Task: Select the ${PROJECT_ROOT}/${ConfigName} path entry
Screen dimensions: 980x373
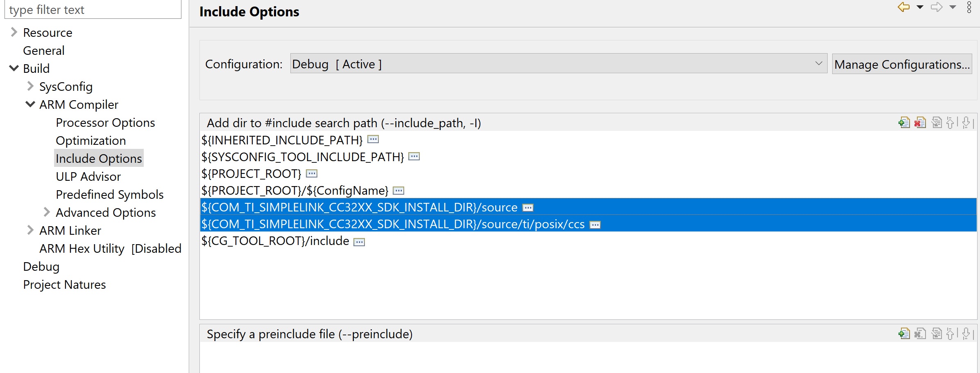Action: click(x=294, y=191)
